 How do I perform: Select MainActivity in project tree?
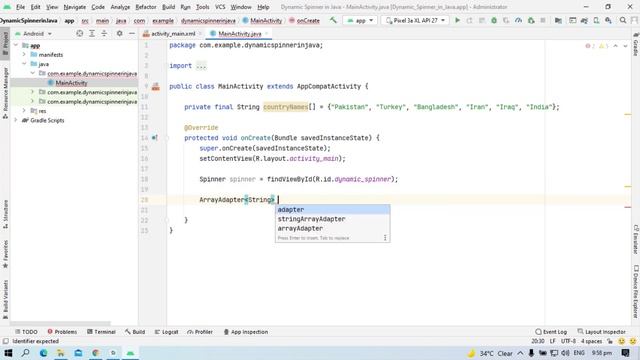coord(71,83)
